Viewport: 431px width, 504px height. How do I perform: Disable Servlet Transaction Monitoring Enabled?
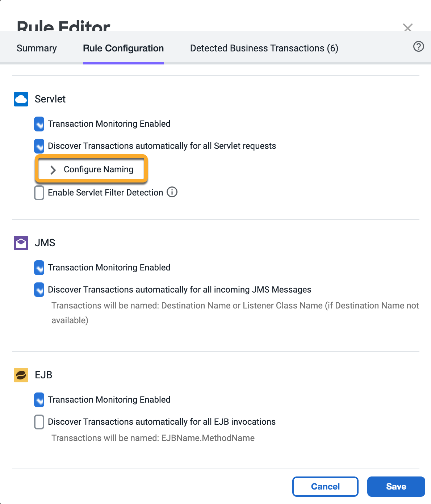[x=39, y=124]
